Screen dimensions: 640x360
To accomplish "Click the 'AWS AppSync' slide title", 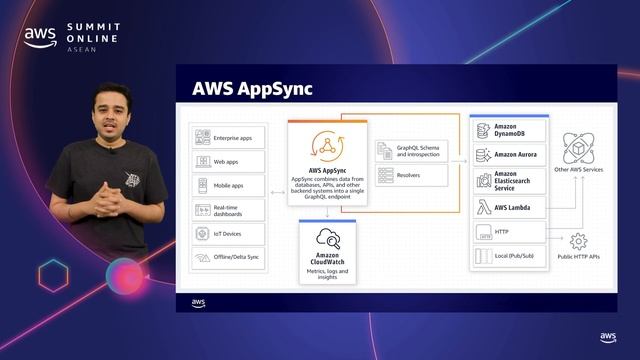I will pos(252,89).
